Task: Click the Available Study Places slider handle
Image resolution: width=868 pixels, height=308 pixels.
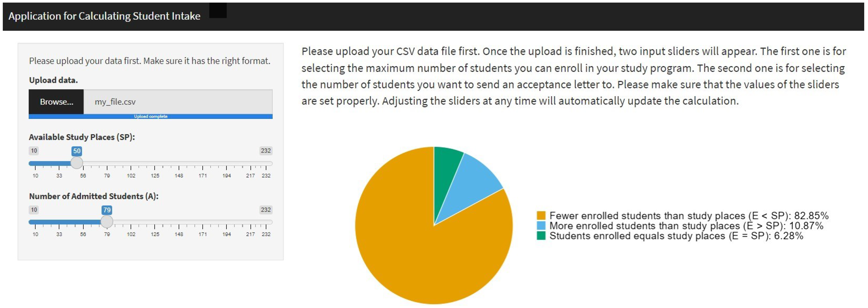Action: [77, 163]
